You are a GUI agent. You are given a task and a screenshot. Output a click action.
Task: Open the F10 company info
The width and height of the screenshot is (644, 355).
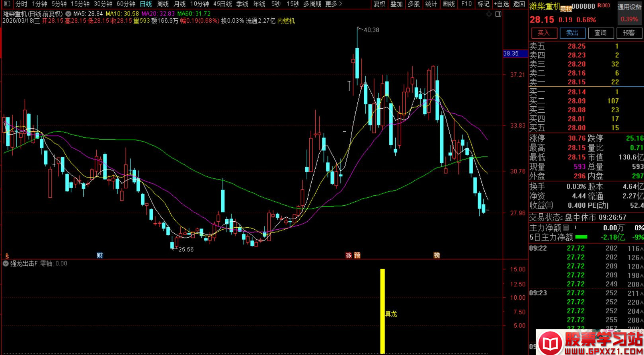(466, 4)
